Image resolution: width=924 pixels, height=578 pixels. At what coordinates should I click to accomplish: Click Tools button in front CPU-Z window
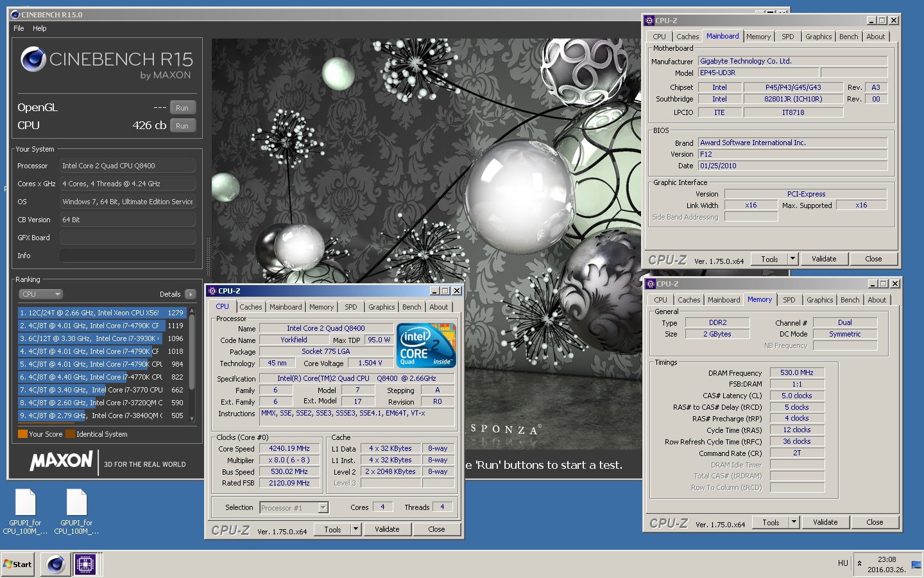point(332,530)
